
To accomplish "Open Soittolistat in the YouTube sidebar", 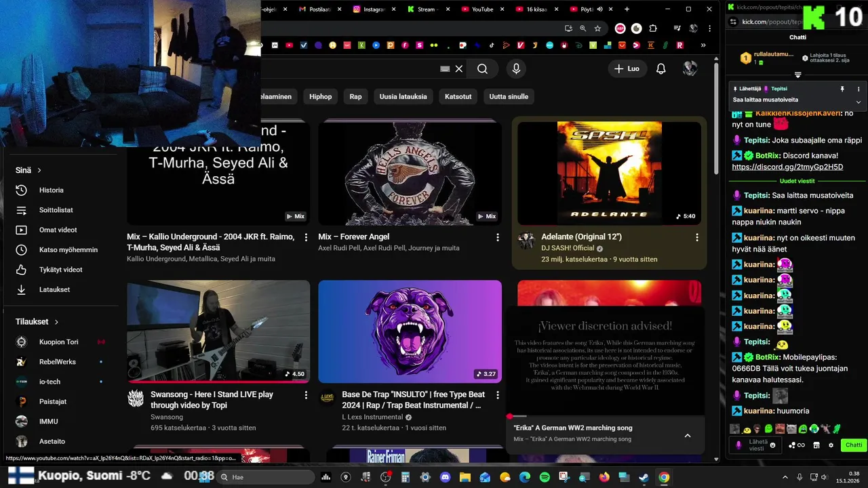I will (60, 210).
